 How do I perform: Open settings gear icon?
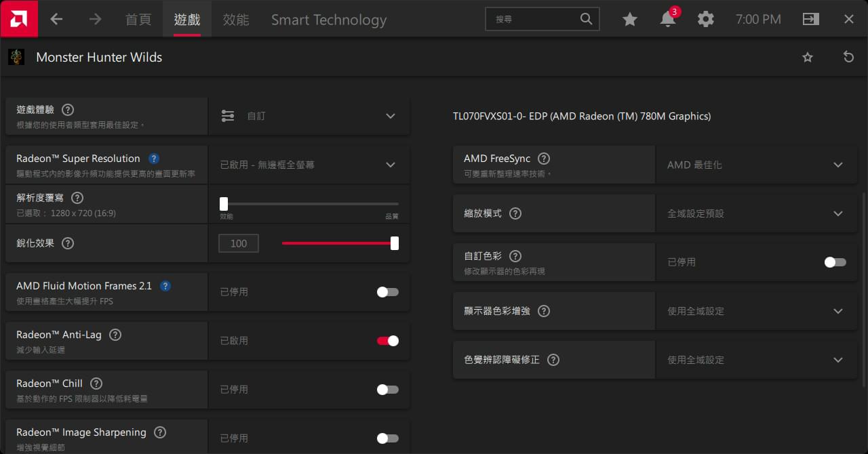[x=706, y=19]
